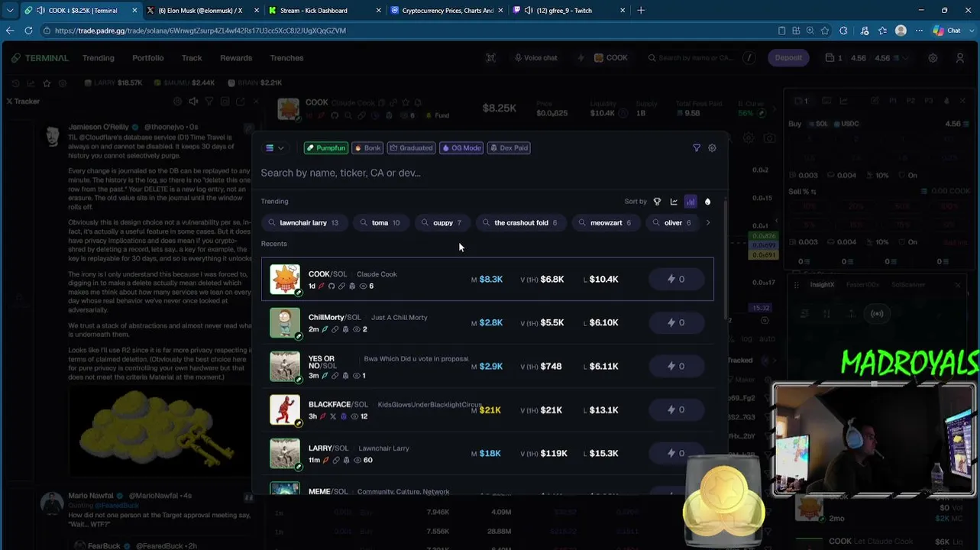The image size is (980, 550).
Task: Open the ChillMorty token thumbnail
Action: pos(285,323)
